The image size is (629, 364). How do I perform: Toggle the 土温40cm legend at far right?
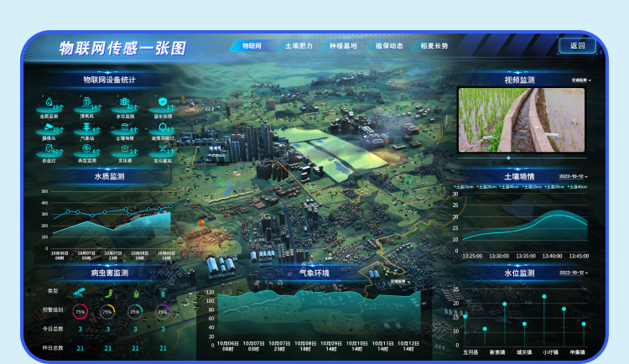point(577,187)
